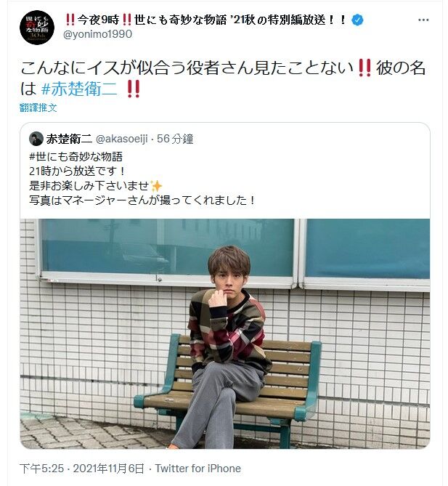The height and width of the screenshot is (486, 448).
Task: Click 翻譯推文 to translate the tweet
Action: click(38, 108)
